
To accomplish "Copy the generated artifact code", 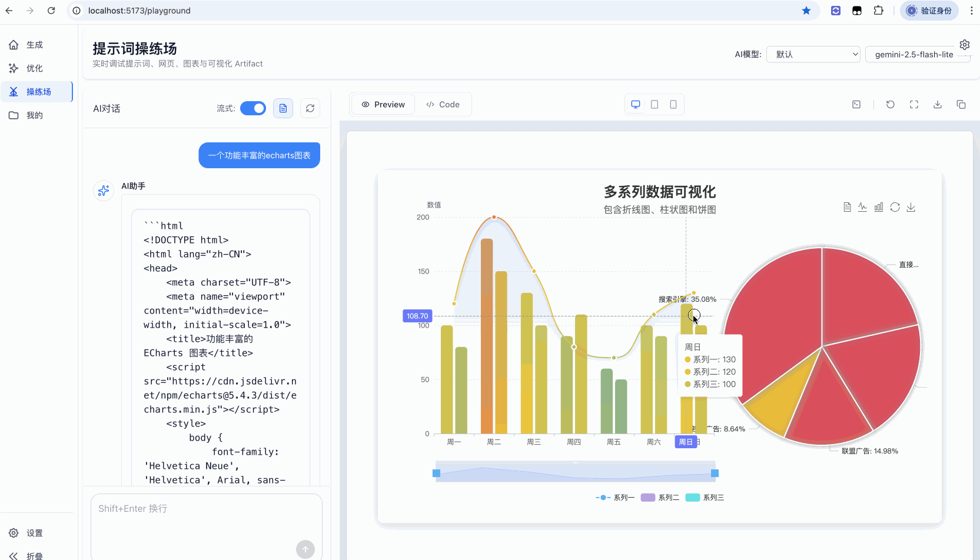I will [961, 104].
